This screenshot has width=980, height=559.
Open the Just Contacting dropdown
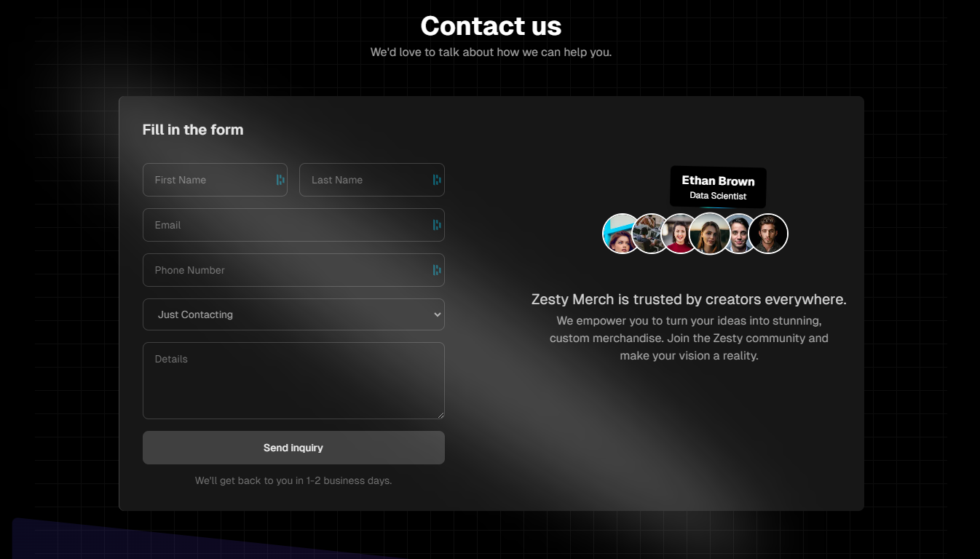[x=293, y=314]
